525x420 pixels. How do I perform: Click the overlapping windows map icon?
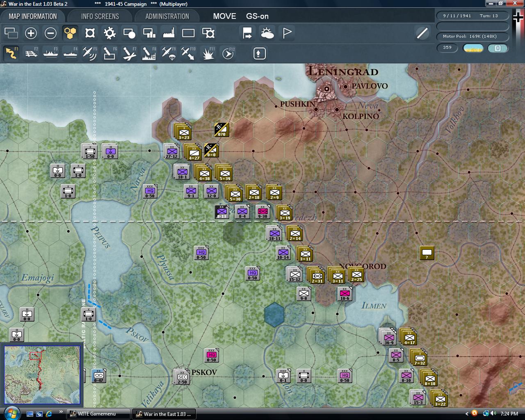pos(11,33)
